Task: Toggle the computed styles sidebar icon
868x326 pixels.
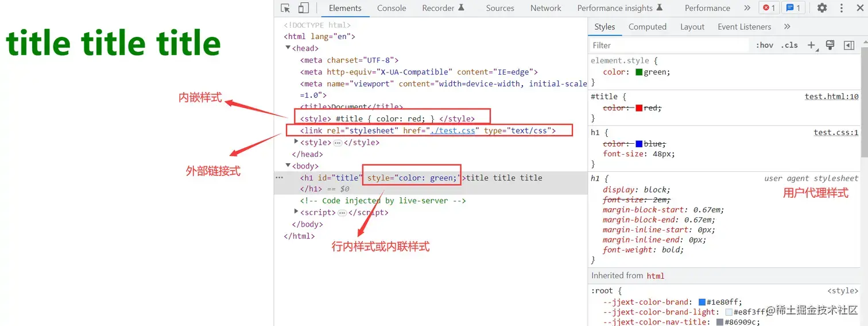Action: click(x=849, y=45)
